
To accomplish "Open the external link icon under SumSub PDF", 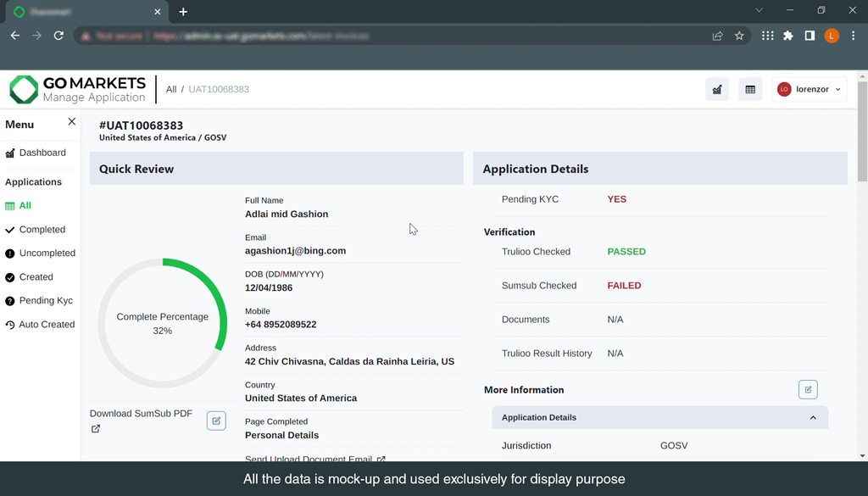I will 96,428.
